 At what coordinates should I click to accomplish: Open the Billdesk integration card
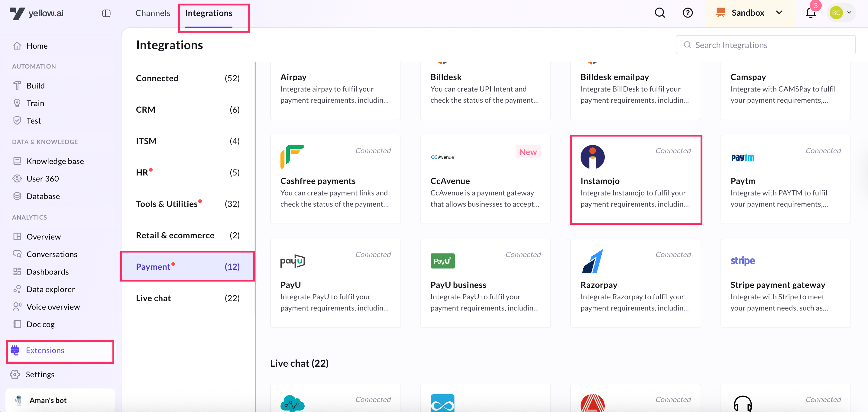click(x=486, y=91)
